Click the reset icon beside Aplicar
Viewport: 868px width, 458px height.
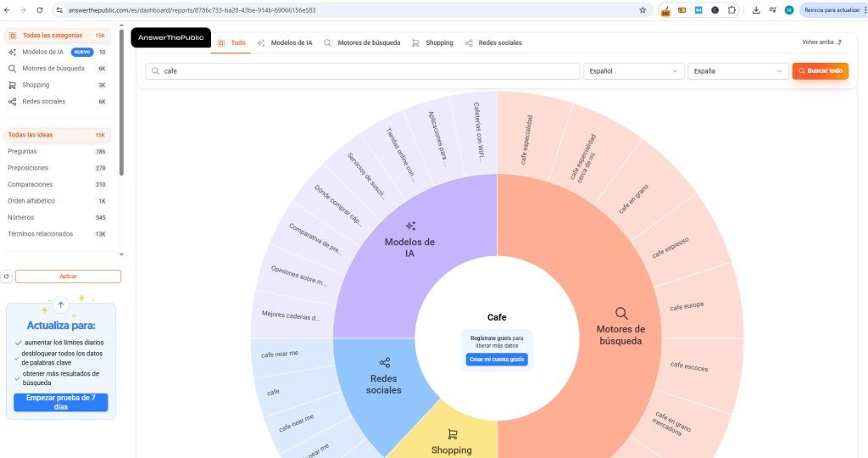point(7,276)
